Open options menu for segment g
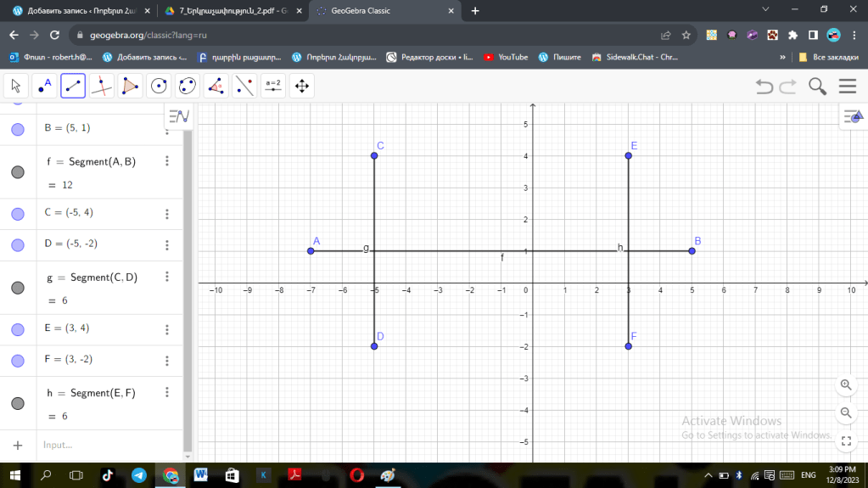Viewport: 868px width, 488px height. coord(167,277)
